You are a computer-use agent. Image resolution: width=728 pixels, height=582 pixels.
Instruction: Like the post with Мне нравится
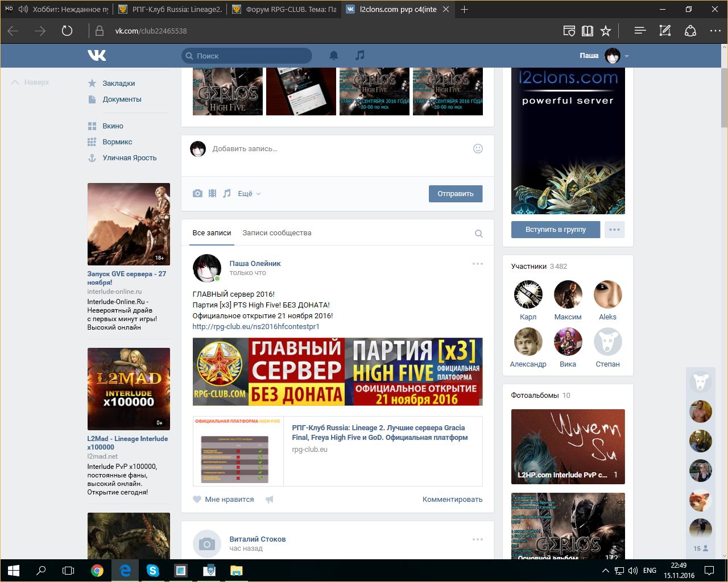[224, 500]
